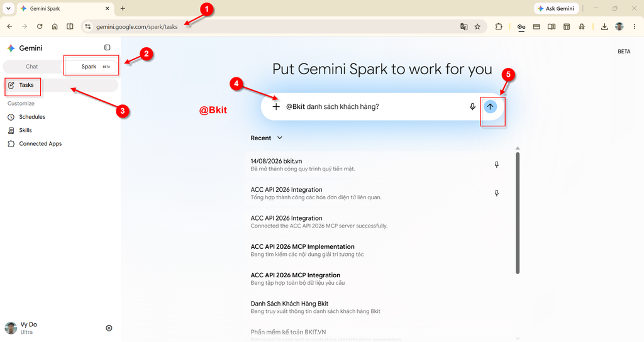Viewport: 644px width, 342px height.
Task: Click the Ask Gemini button
Action: coord(556,9)
